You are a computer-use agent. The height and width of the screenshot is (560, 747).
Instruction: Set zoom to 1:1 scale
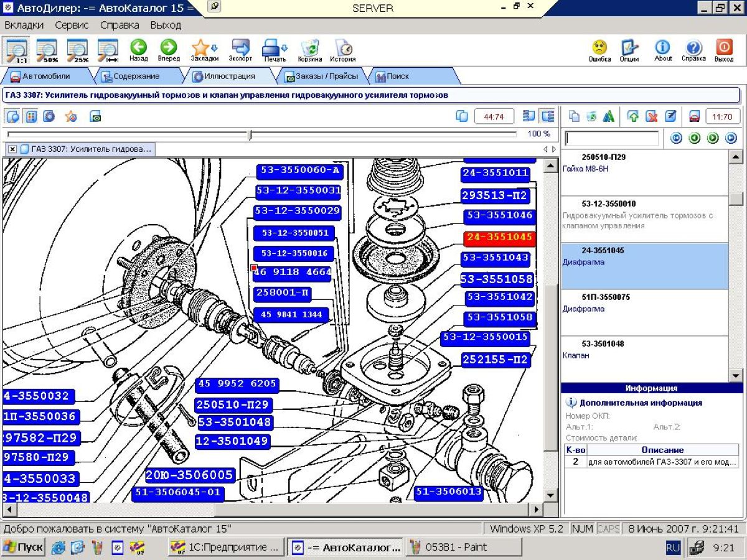(16, 50)
